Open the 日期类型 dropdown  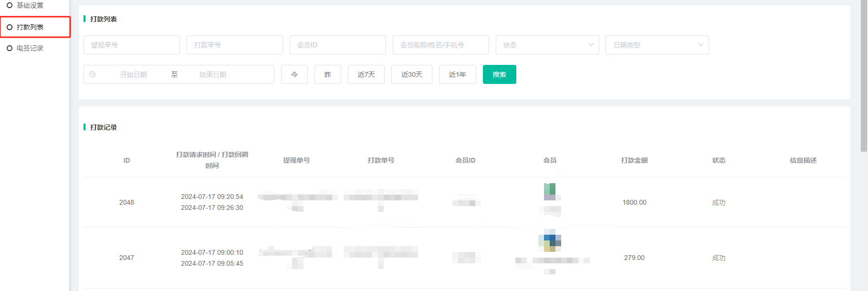(x=657, y=45)
